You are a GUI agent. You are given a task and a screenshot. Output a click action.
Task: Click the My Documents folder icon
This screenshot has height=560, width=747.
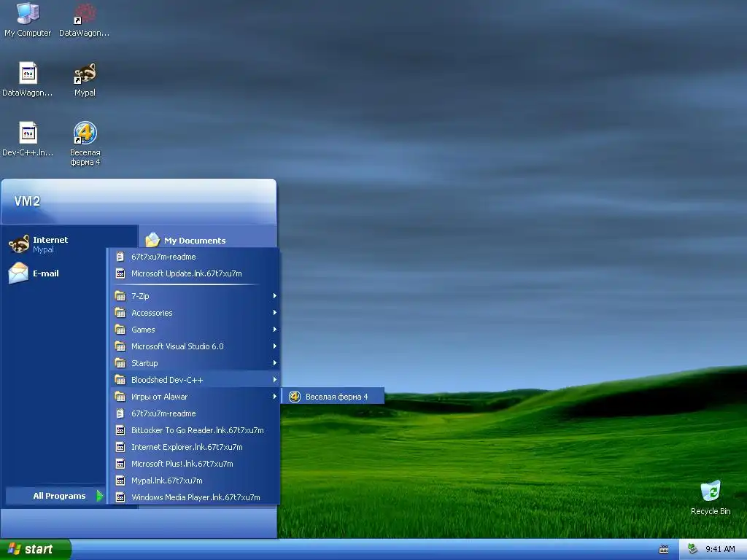(152, 239)
